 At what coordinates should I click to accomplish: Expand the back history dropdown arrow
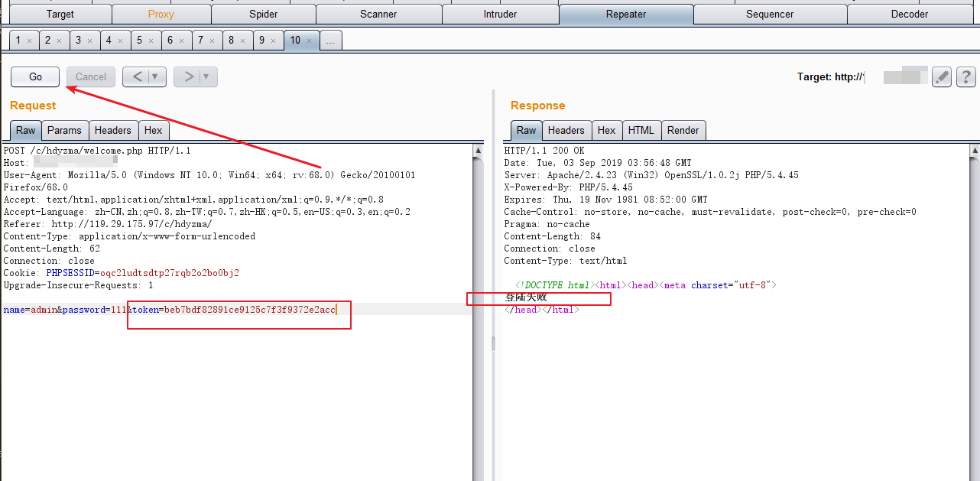(156, 76)
